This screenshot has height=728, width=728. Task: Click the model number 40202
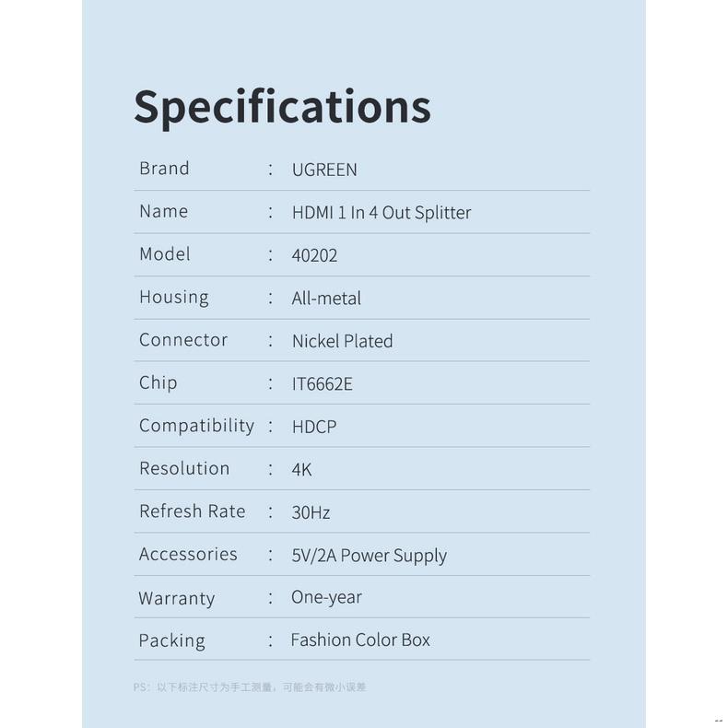[314, 255]
